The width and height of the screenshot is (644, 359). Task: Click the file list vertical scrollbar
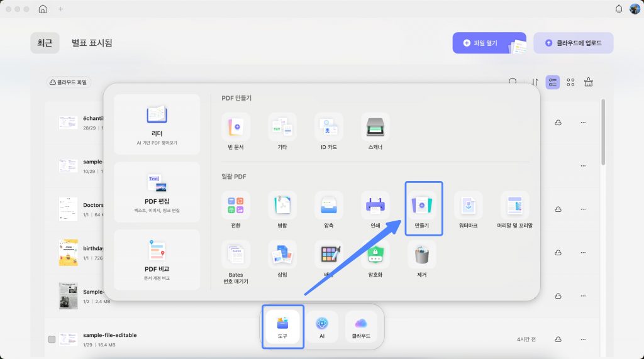coord(603,131)
